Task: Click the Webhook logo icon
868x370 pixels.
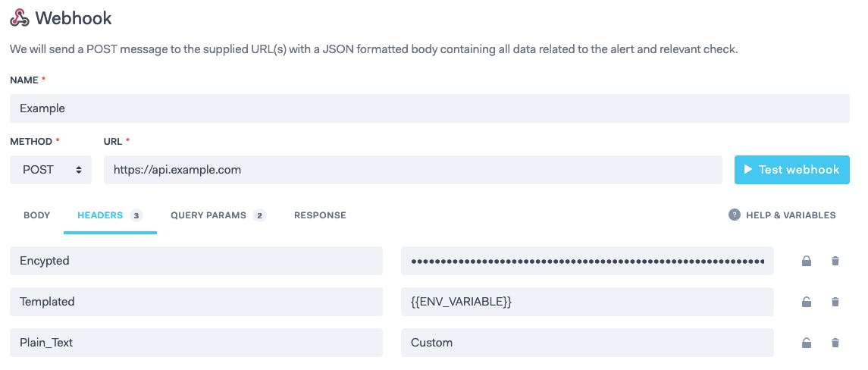Action: [20, 17]
